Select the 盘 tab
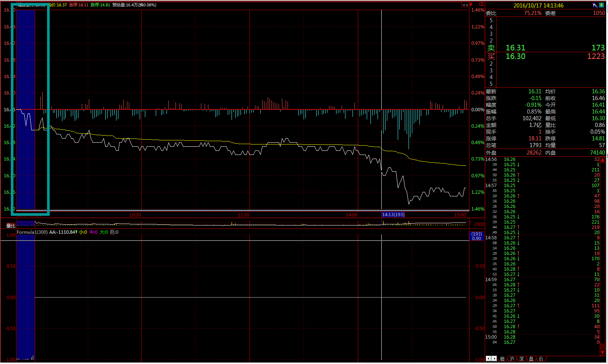 click(531, 359)
